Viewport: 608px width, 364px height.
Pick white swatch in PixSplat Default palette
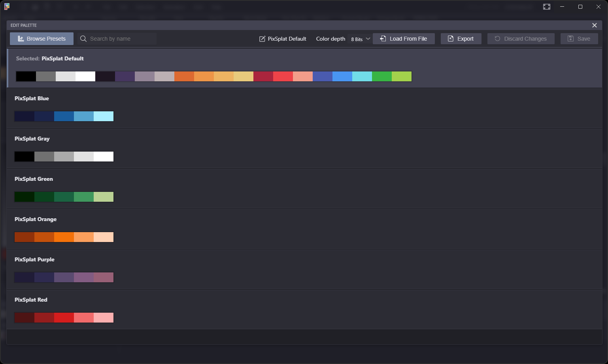(85, 77)
